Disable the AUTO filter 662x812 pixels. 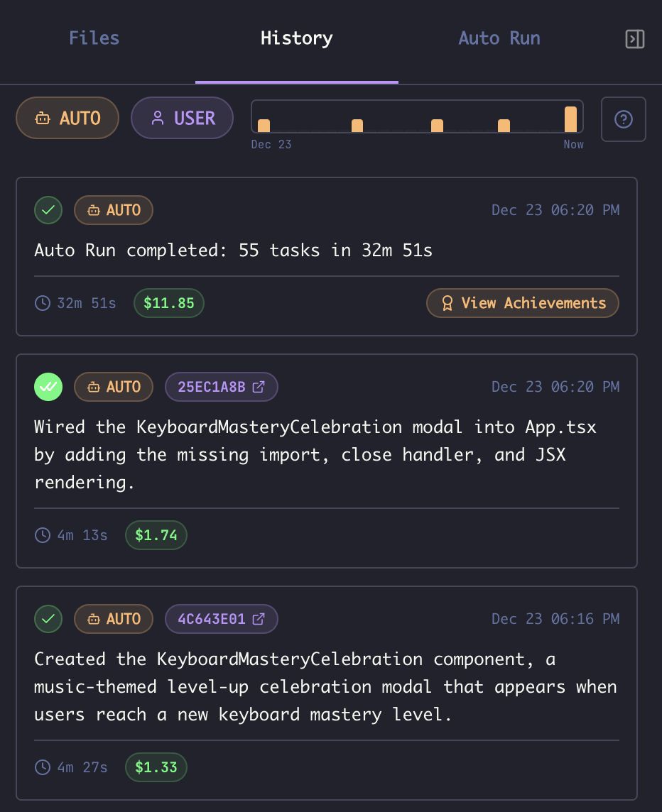point(67,118)
